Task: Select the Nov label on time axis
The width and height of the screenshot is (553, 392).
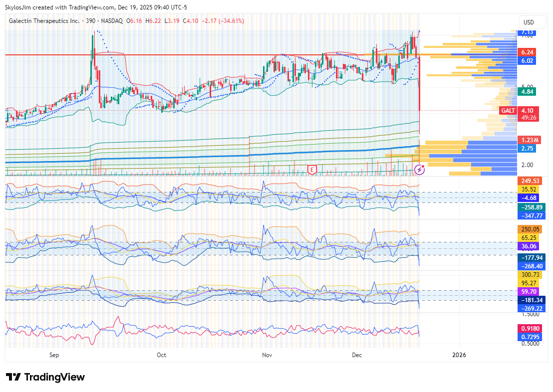Action: (268, 355)
